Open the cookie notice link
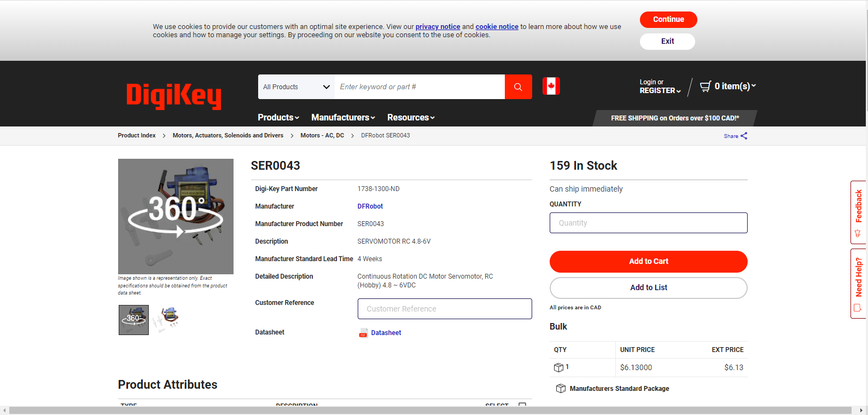The height and width of the screenshot is (415, 868). point(497,27)
